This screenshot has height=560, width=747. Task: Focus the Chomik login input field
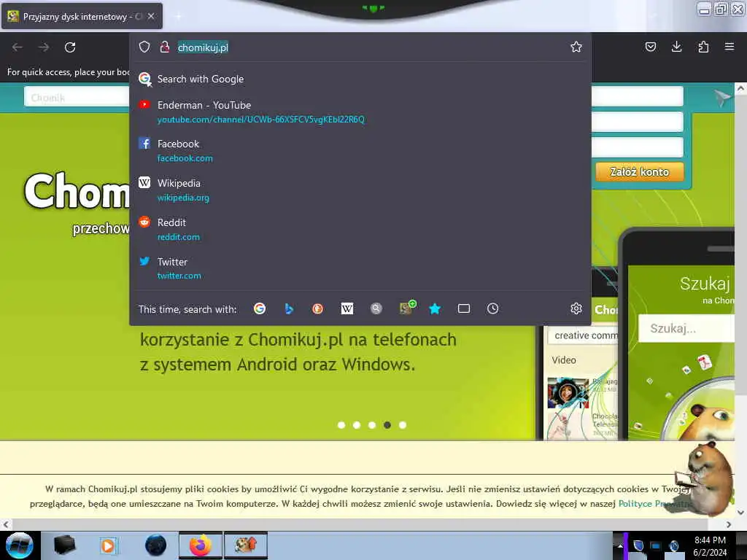(x=76, y=97)
